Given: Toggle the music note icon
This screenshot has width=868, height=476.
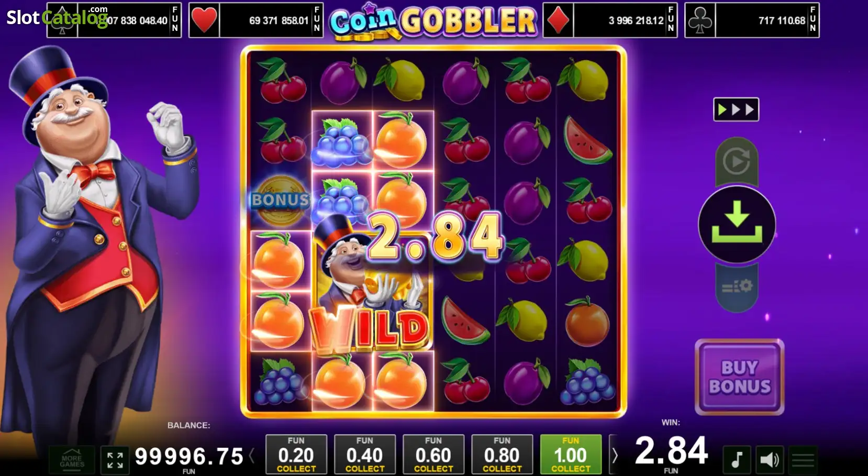Looking at the screenshot, I should (x=737, y=460).
